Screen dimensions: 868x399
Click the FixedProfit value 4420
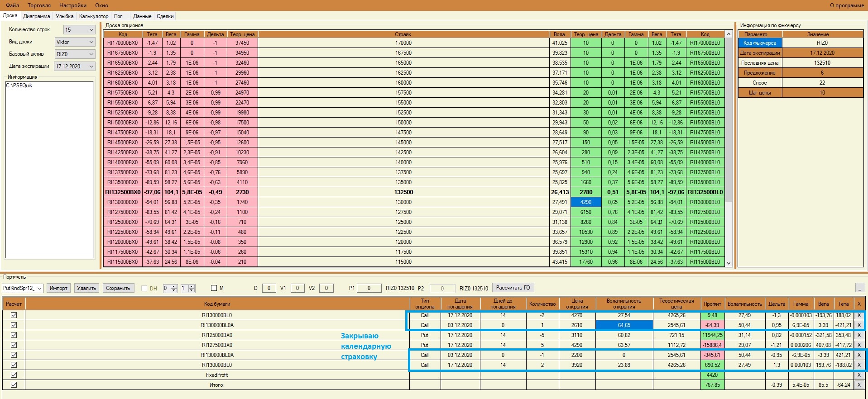click(x=712, y=375)
